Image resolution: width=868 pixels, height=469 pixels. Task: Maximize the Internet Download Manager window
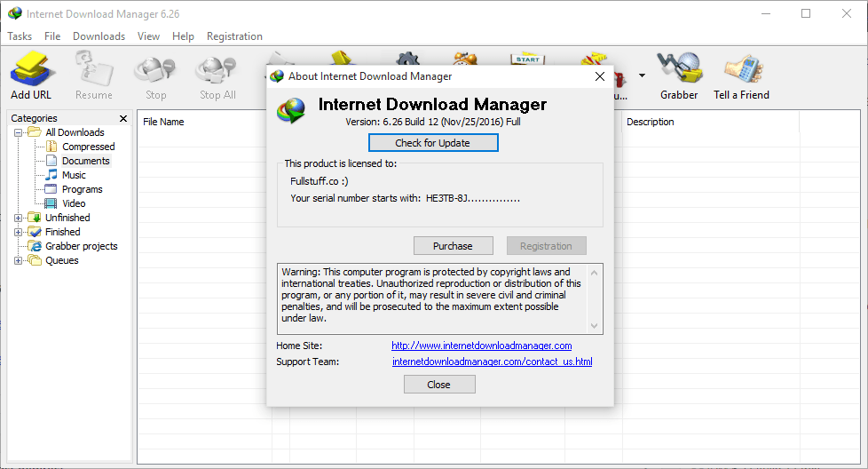click(806, 13)
